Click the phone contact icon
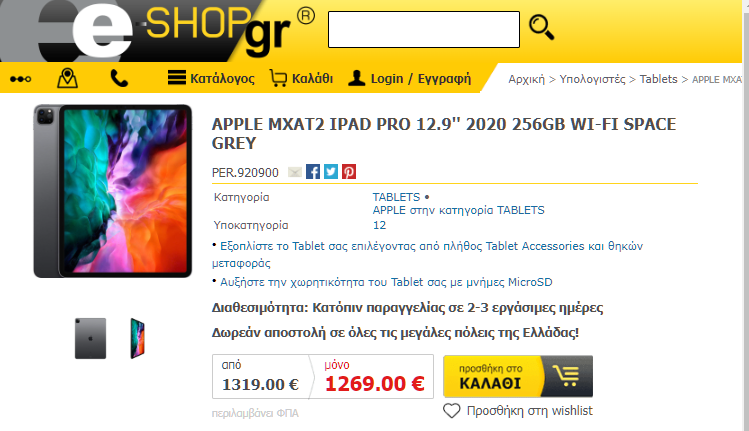749x431 pixels. (x=119, y=78)
